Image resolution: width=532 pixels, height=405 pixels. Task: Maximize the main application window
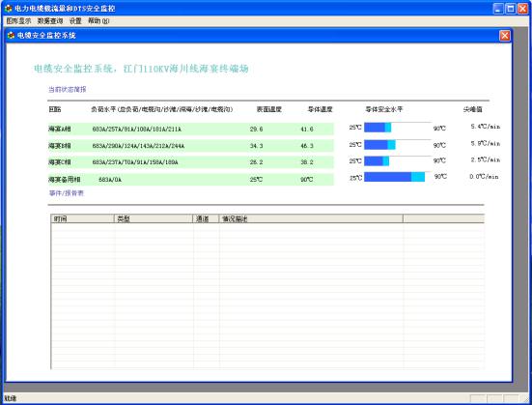(511, 9)
